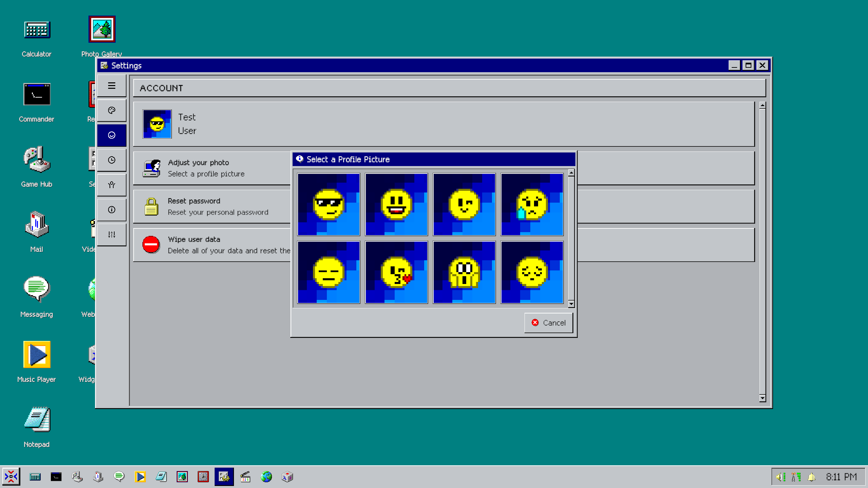Open the palette appearance settings section
868x488 pixels.
click(x=112, y=110)
